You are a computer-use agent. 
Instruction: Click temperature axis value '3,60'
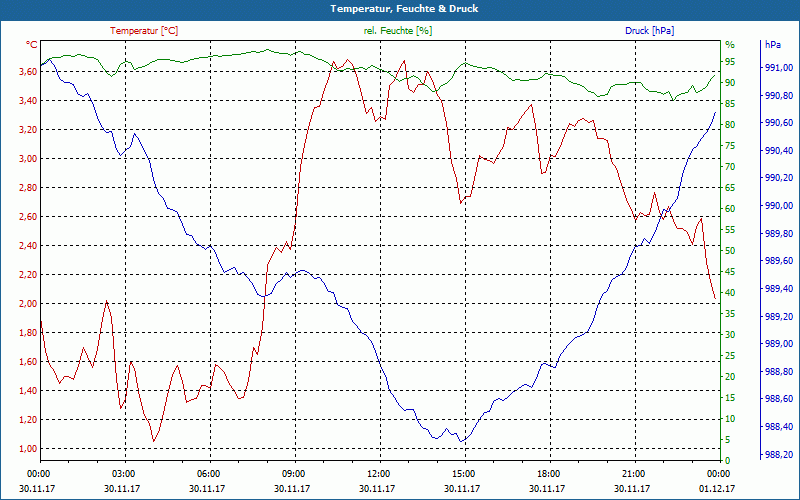(29, 72)
